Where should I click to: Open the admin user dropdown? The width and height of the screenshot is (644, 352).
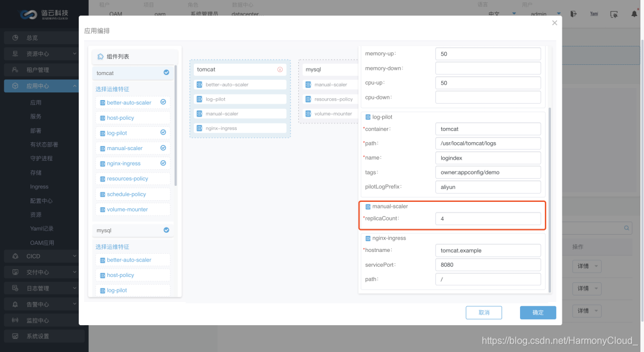coord(559,14)
